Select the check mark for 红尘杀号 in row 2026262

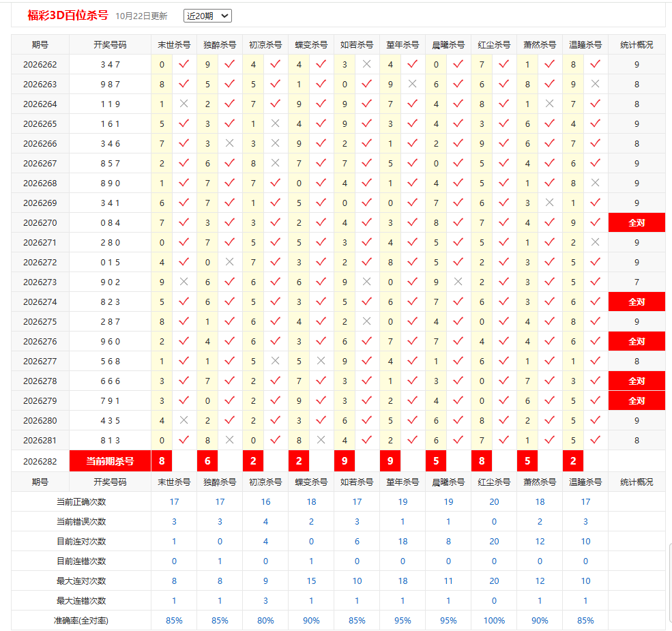pyautogui.click(x=504, y=64)
